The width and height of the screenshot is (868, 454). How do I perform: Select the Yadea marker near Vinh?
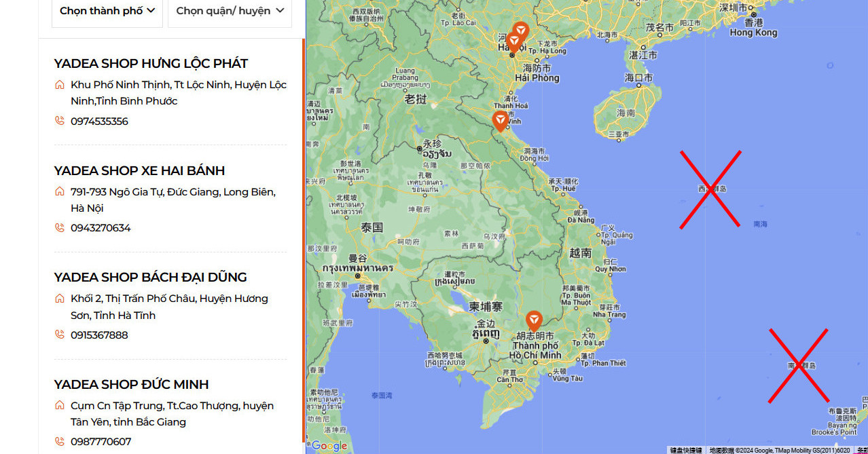pos(501,121)
